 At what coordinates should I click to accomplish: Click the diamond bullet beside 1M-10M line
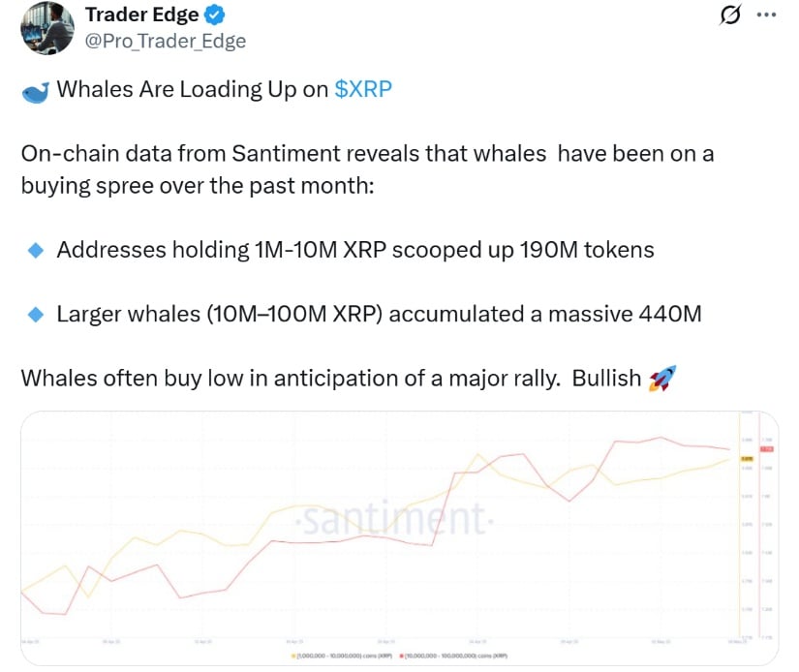[36, 250]
